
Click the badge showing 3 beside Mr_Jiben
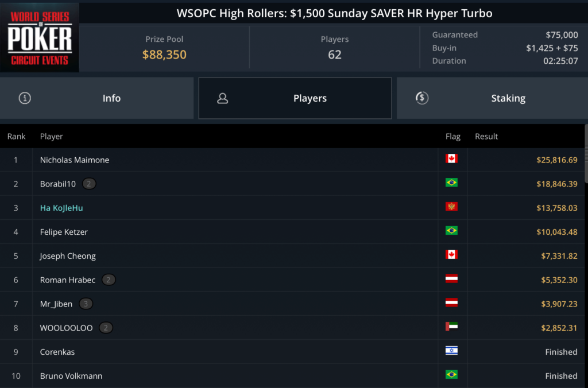[x=86, y=304]
